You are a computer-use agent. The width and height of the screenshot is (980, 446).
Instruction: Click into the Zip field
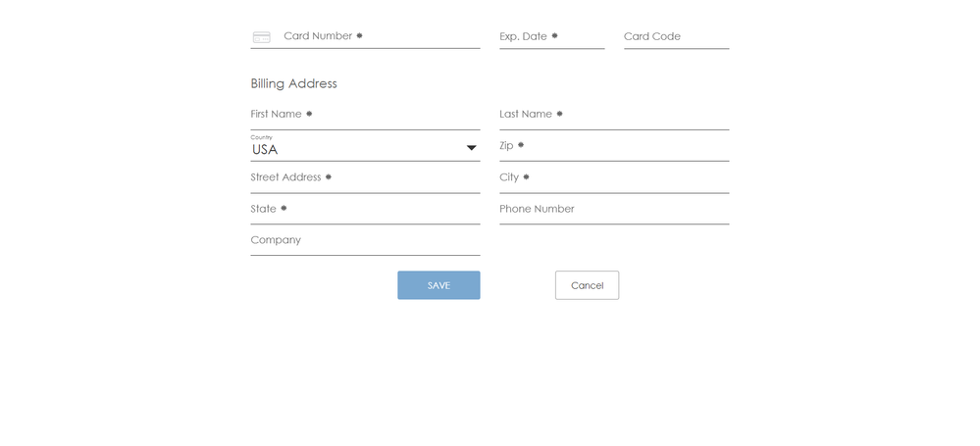coord(614,146)
